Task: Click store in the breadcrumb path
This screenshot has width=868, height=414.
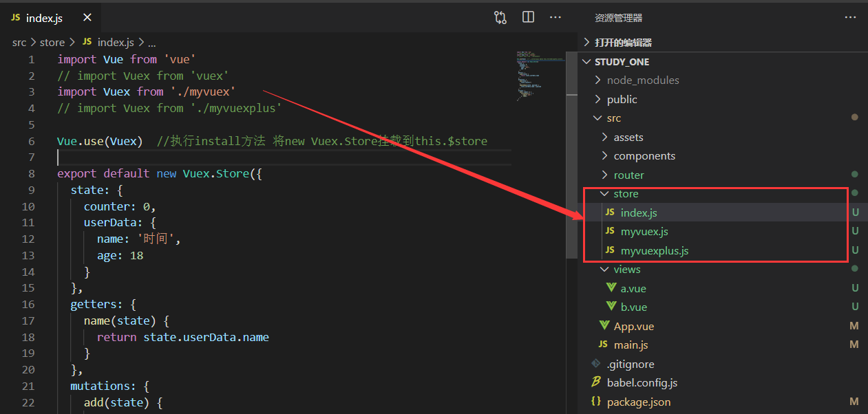Action: pos(52,43)
